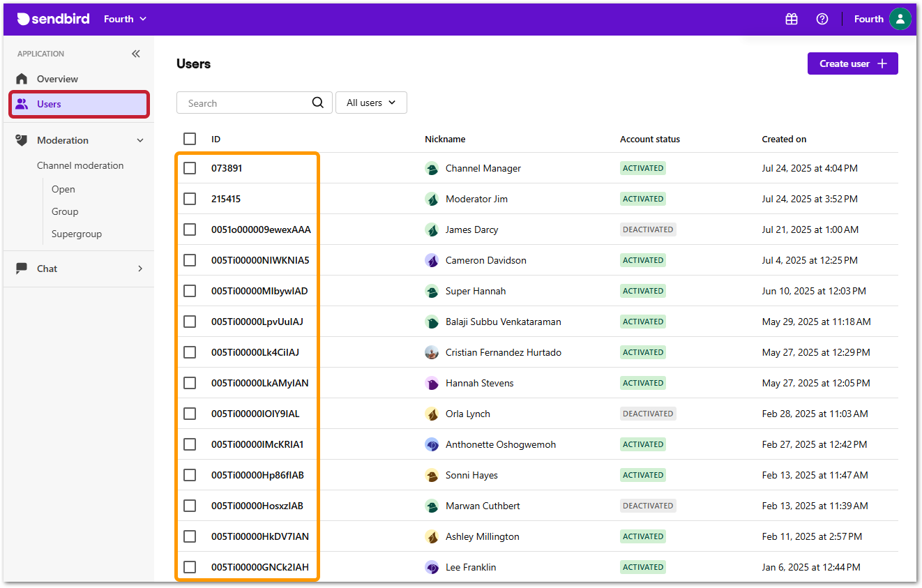Open the All users filter dropdown

click(x=371, y=103)
